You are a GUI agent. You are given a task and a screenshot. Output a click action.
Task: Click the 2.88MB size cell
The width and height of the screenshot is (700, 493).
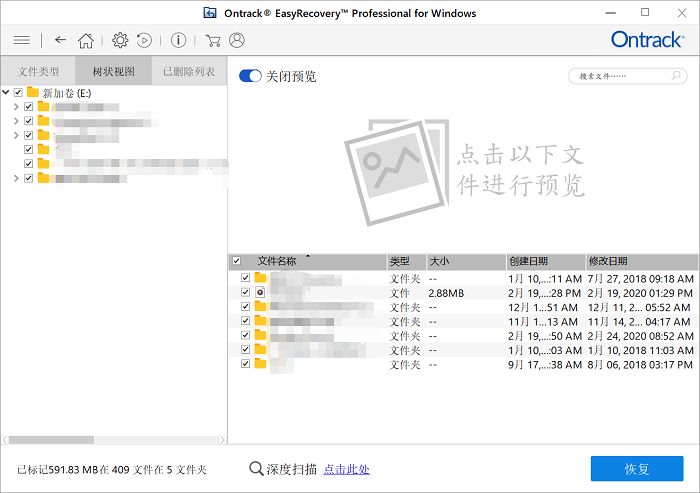[x=446, y=293]
